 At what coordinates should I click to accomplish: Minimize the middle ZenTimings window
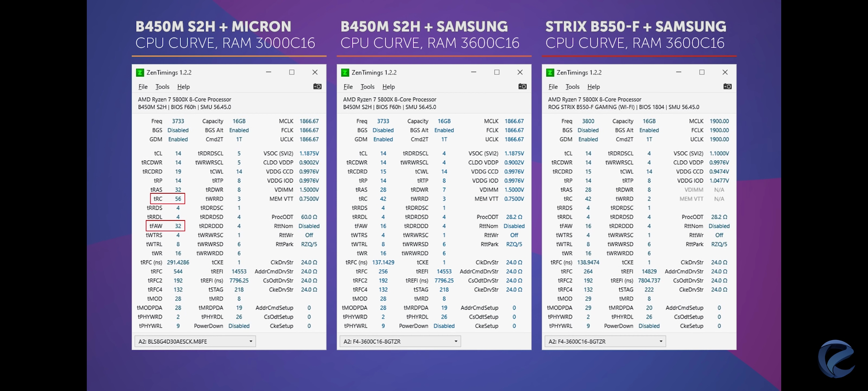click(473, 72)
